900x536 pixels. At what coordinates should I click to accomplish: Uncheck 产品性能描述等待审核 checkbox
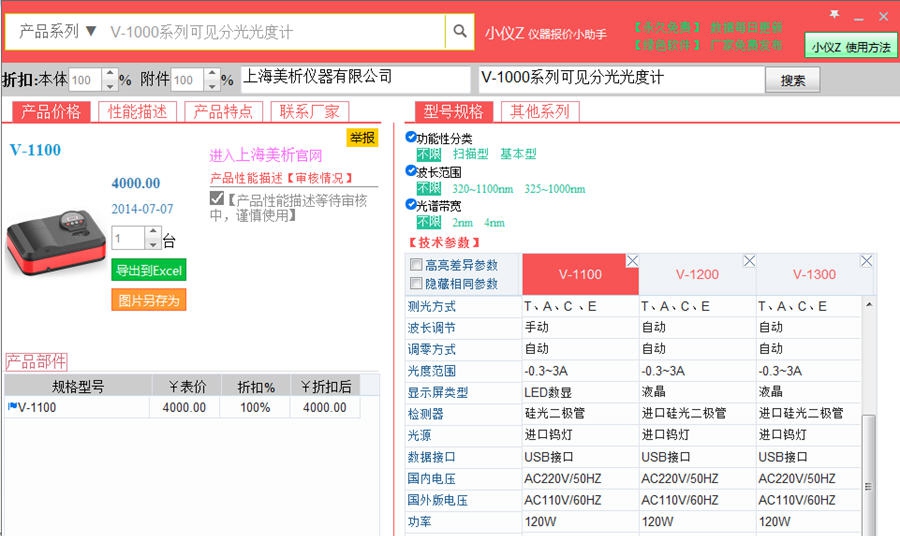point(217,199)
